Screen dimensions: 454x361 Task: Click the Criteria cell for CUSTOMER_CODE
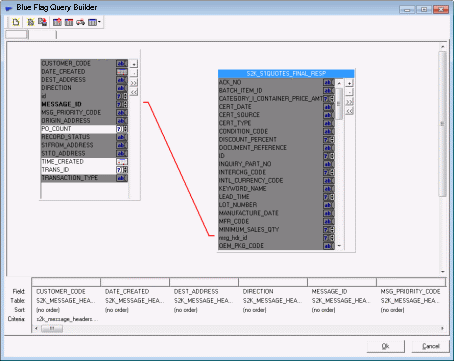click(x=66, y=319)
